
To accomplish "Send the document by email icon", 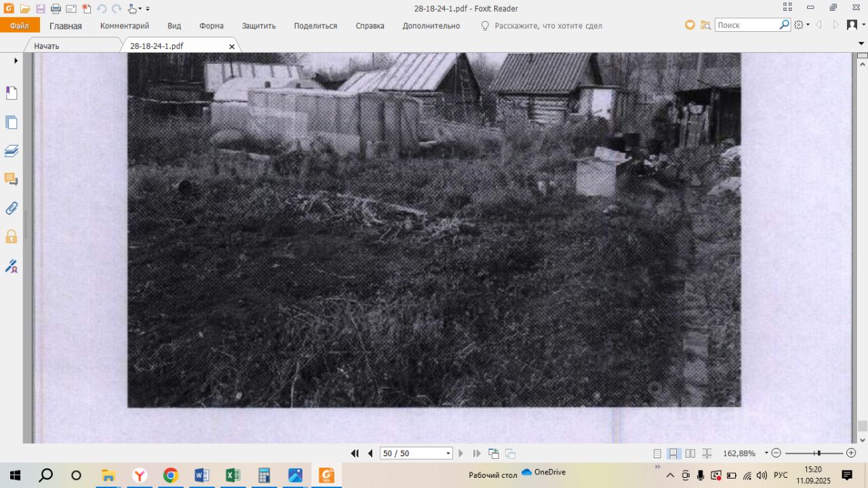I will pyautogui.click(x=71, y=9).
